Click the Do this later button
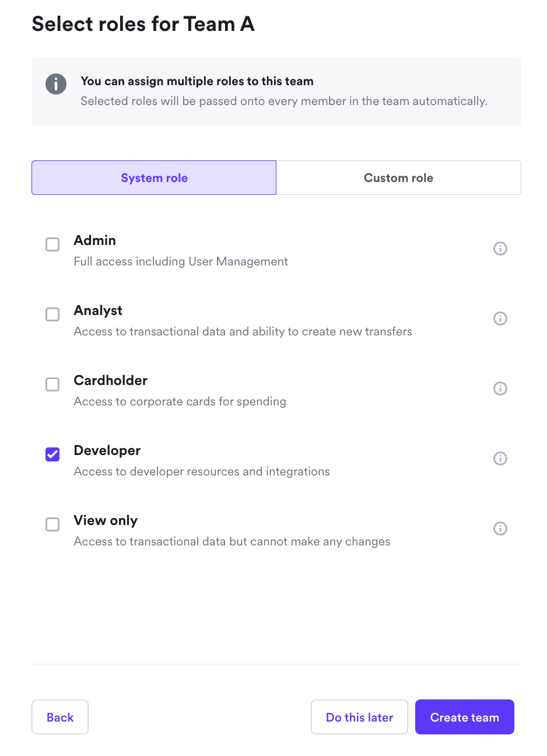This screenshot has width=547, height=756. [x=359, y=717]
